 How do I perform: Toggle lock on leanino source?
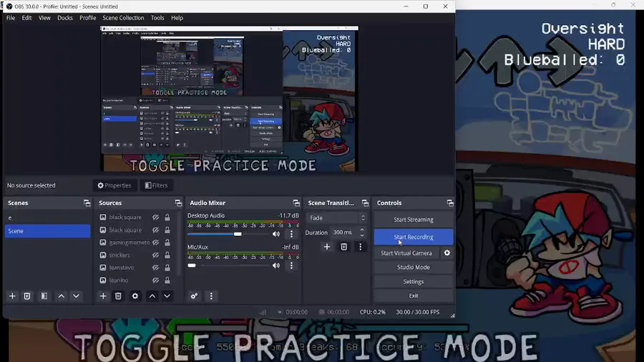click(x=167, y=280)
